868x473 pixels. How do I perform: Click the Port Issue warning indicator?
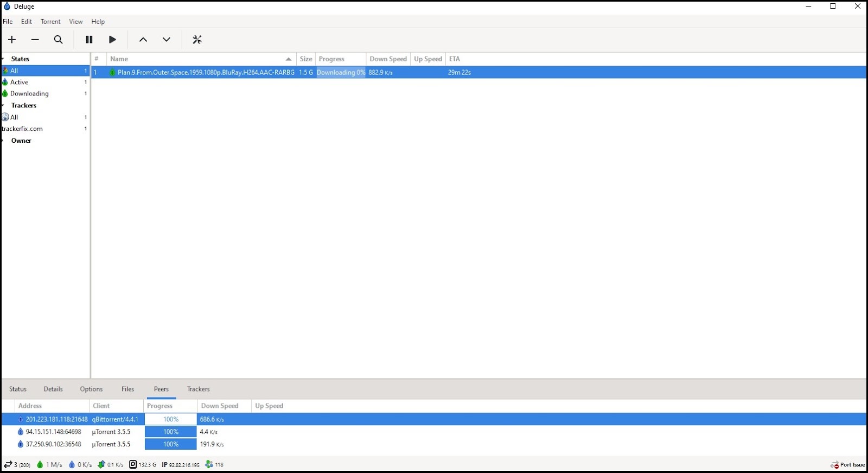click(x=847, y=465)
